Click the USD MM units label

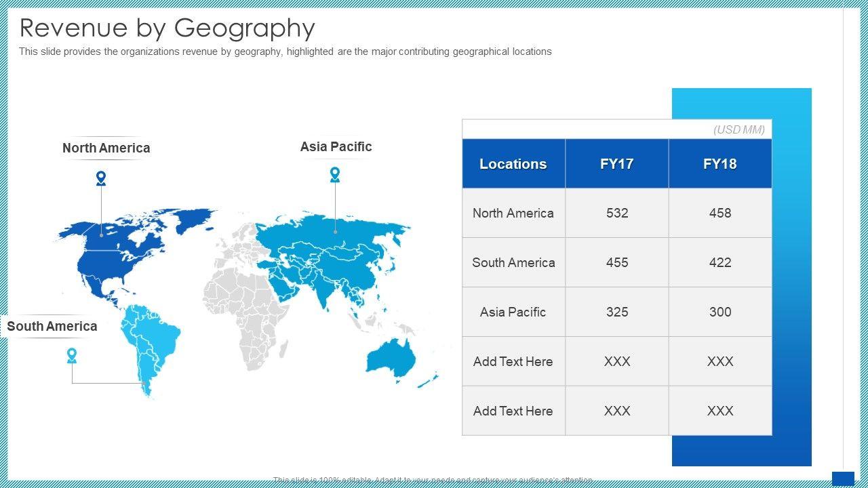coord(738,129)
